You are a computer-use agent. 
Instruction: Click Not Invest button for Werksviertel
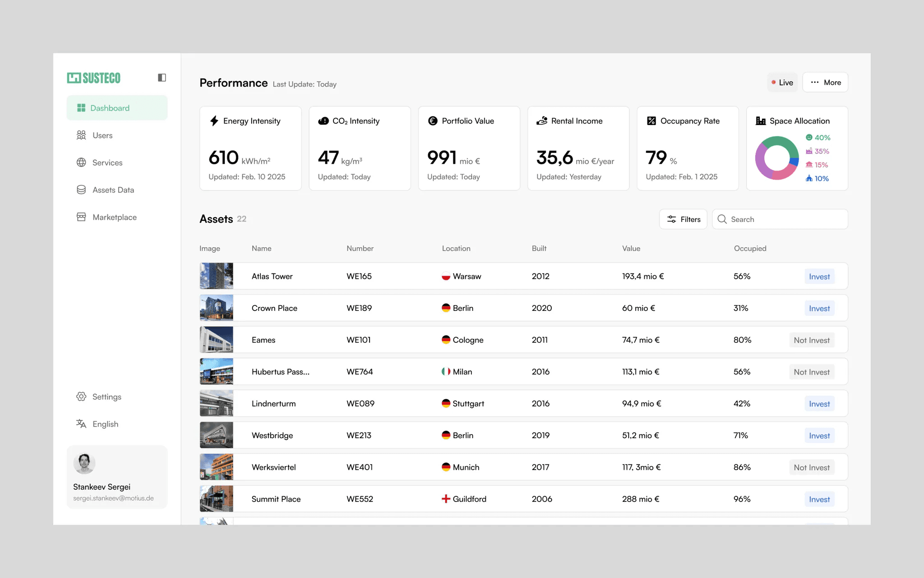[x=811, y=468]
